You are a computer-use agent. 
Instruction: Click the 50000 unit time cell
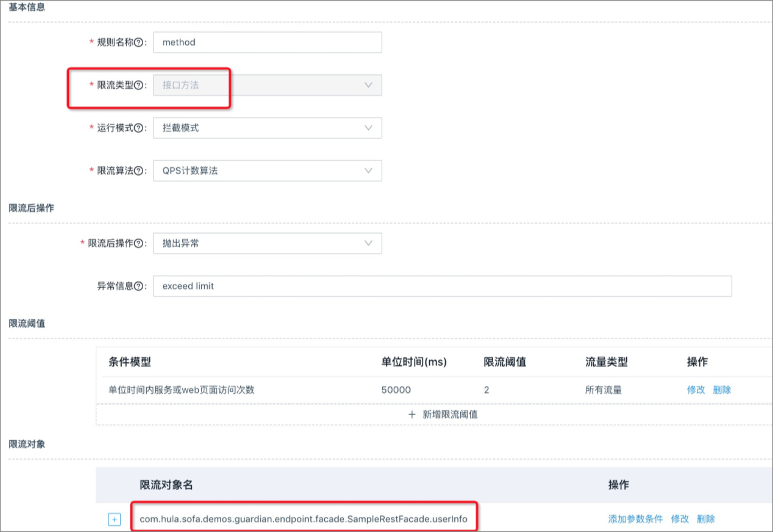tap(396, 390)
